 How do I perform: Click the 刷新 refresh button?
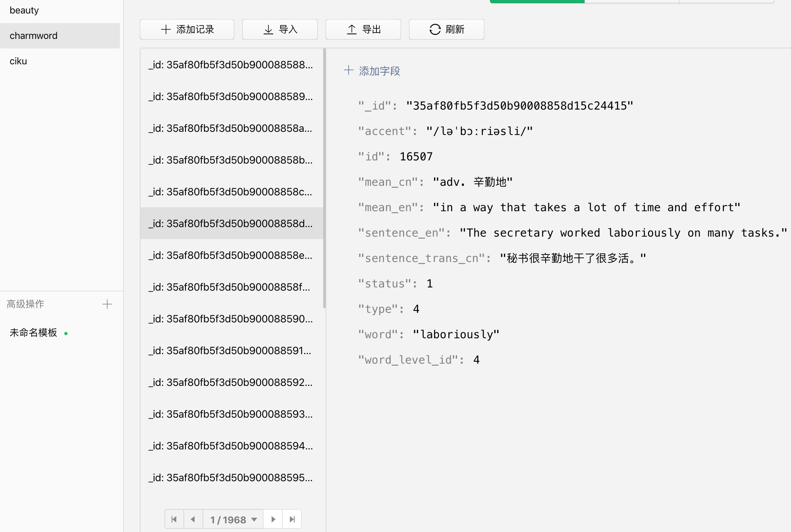click(x=447, y=29)
